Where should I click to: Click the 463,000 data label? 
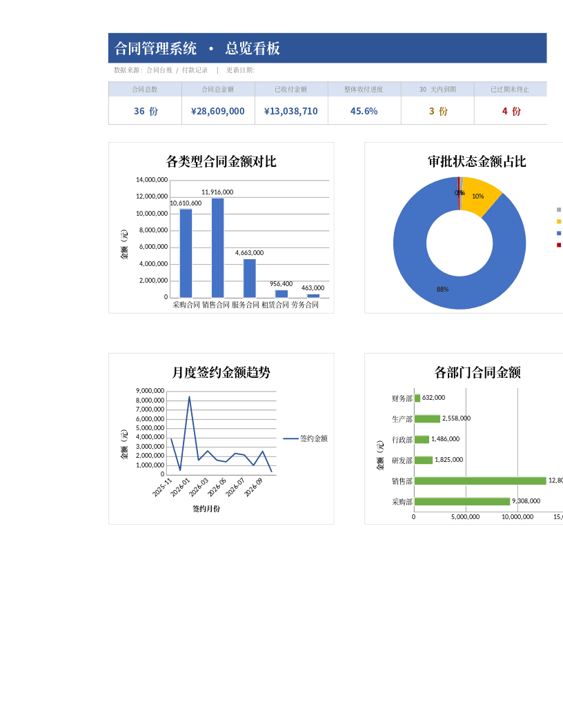pos(313,288)
